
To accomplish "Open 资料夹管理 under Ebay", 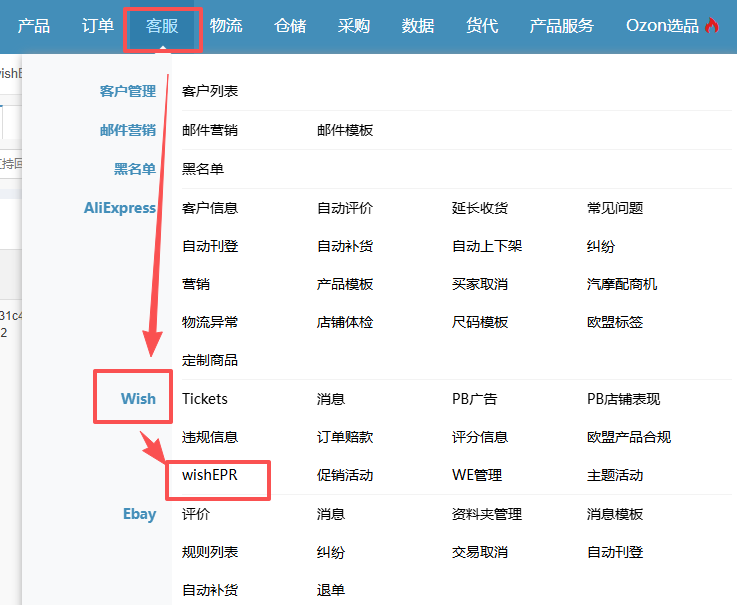I will (x=487, y=514).
